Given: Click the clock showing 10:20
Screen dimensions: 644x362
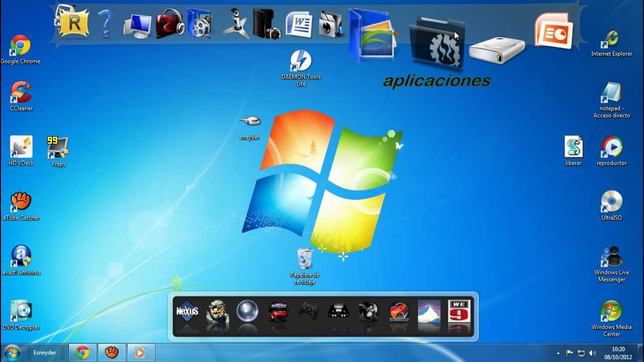Looking at the screenshot, I should click(618, 353).
